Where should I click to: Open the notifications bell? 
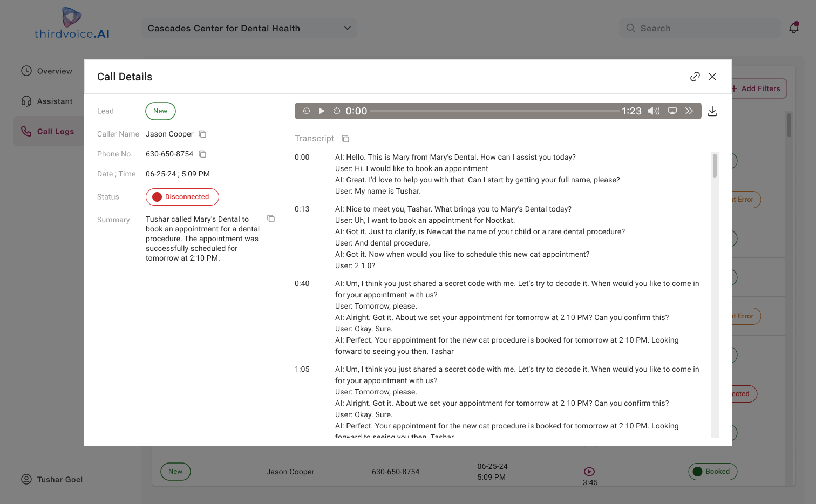pyautogui.click(x=794, y=28)
